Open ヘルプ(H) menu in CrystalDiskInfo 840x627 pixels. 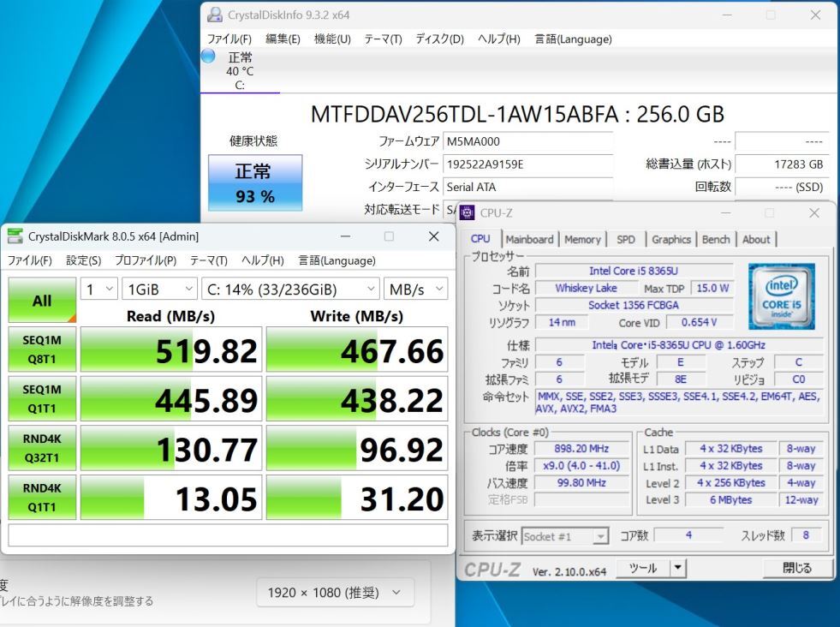click(498, 39)
